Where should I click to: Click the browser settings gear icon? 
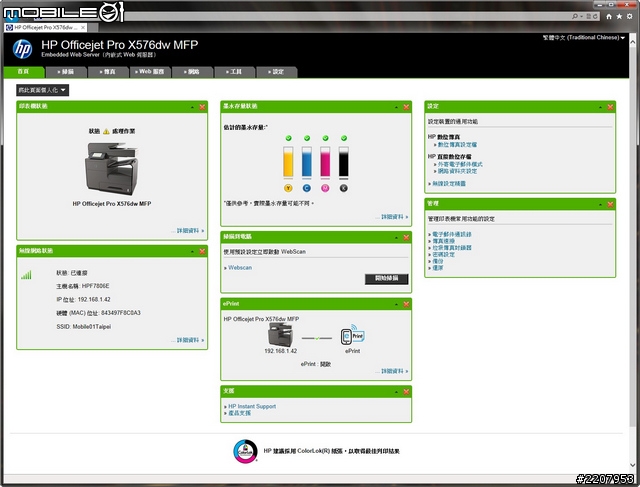coord(630,16)
